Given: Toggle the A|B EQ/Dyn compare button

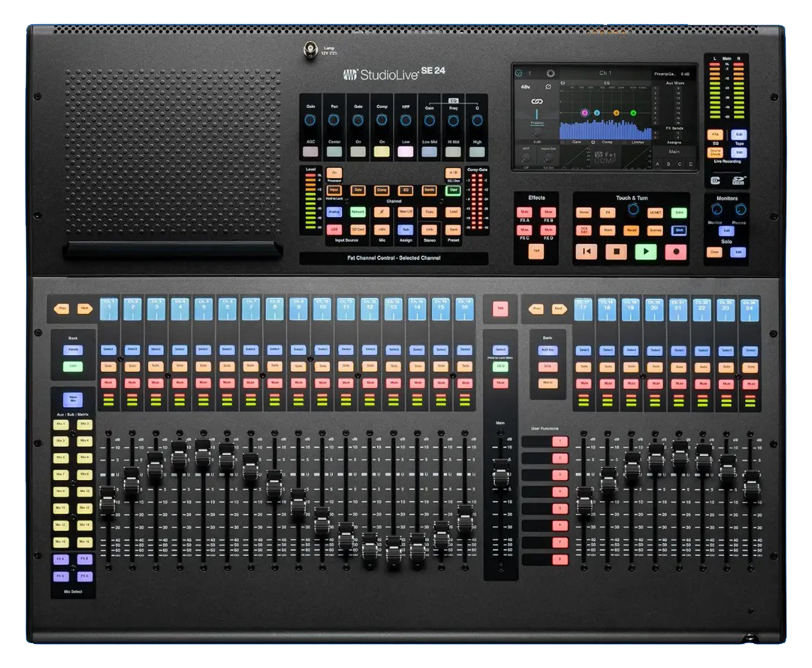Looking at the screenshot, I should [x=454, y=173].
